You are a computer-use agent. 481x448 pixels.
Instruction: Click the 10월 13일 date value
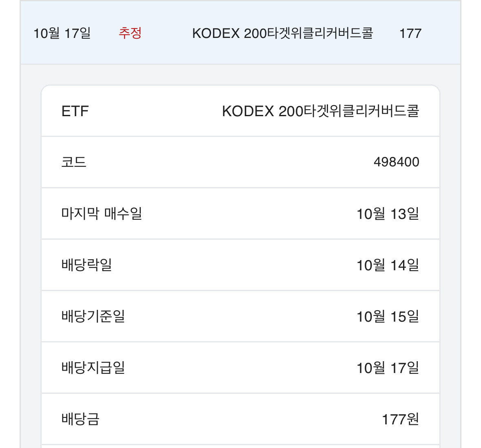tap(388, 214)
